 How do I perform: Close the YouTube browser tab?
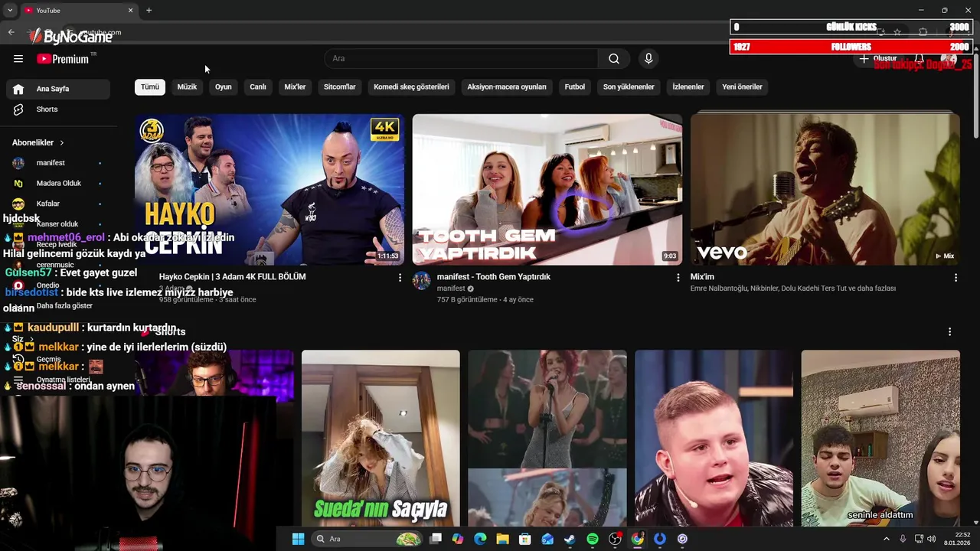pos(130,10)
